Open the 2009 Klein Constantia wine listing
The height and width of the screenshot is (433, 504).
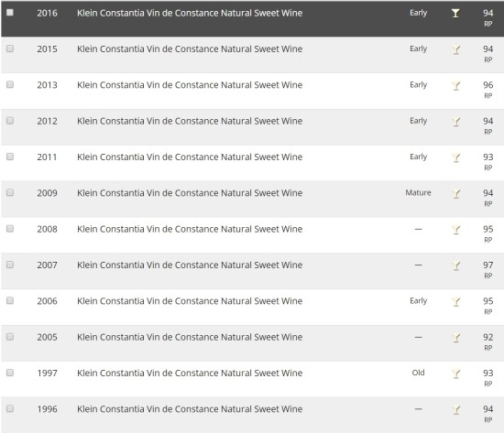[x=190, y=193]
